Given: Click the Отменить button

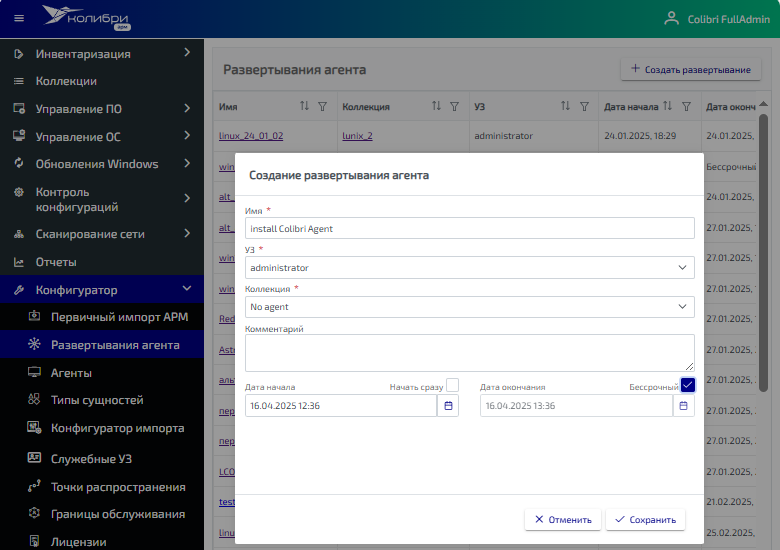Looking at the screenshot, I should coord(563,520).
